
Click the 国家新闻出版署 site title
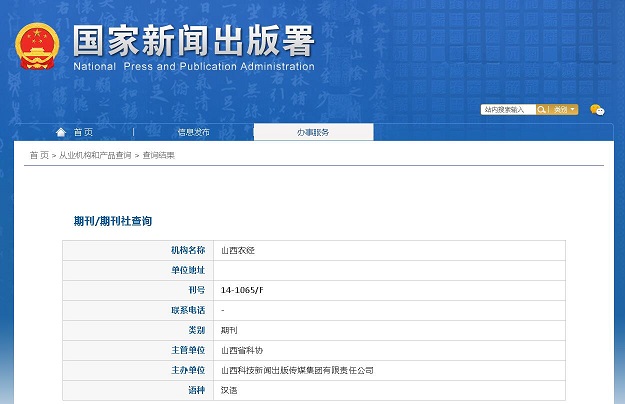click(x=194, y=40)
